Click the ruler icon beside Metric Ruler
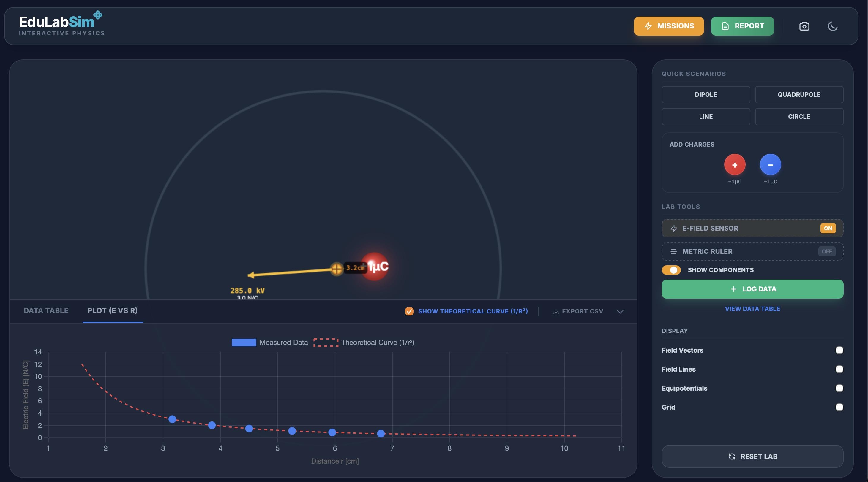The image size is (868, 482). pos(673,251)
